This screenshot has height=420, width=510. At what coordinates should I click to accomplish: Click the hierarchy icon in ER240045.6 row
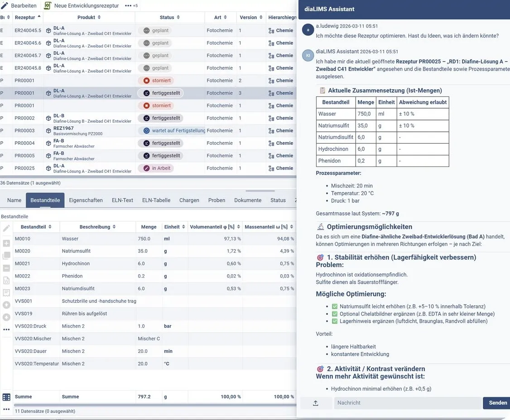coord(271,43)
